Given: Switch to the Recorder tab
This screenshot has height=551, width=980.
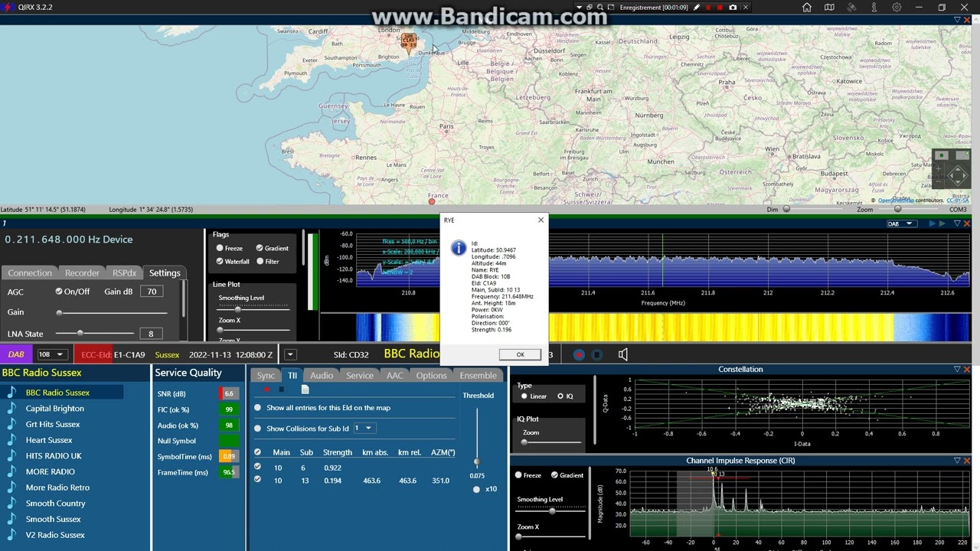Looking at the screenshot, I should tap(82, 272).
